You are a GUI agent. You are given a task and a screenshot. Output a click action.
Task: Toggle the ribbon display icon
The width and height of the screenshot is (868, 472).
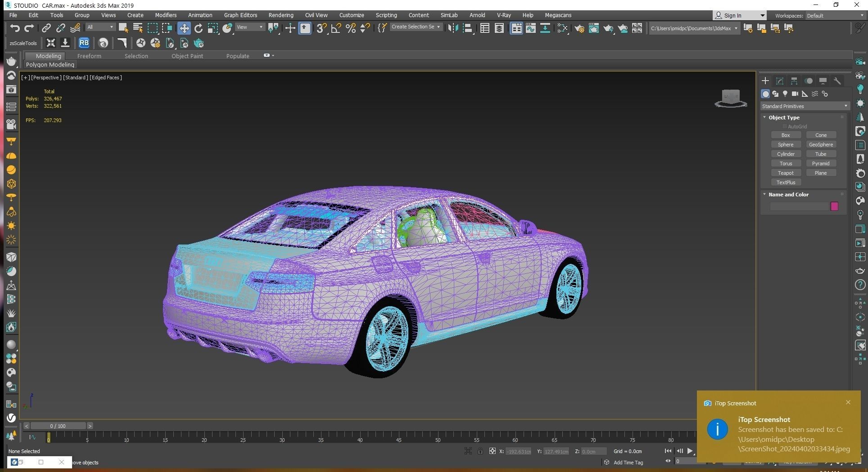[x=516, y=28]
